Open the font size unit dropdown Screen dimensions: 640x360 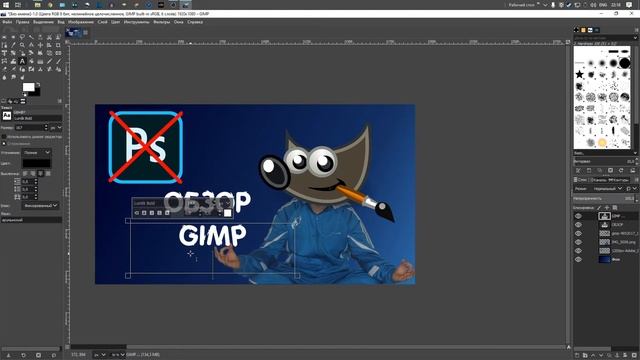(56, 128)
